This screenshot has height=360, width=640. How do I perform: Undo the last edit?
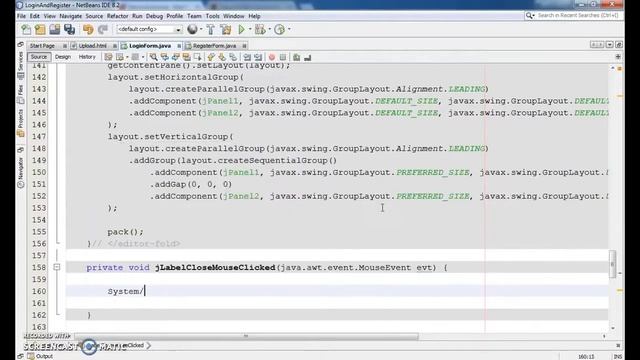click(88, 29)
